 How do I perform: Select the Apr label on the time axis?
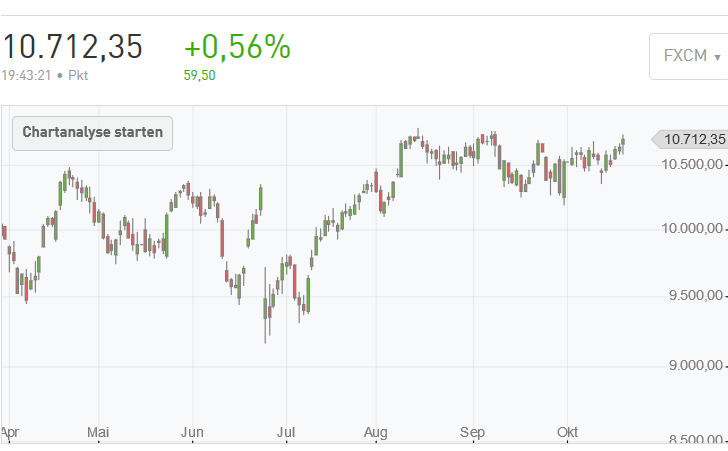11,432
